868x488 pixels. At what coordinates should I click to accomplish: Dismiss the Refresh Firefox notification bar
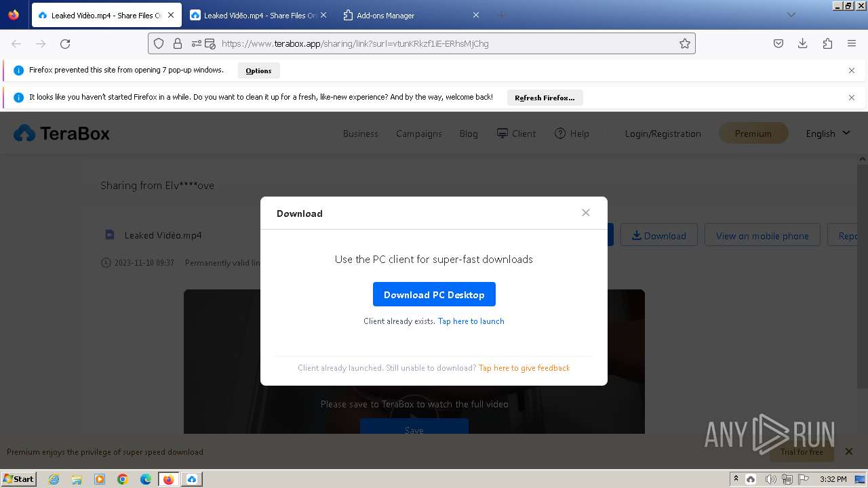852,98
